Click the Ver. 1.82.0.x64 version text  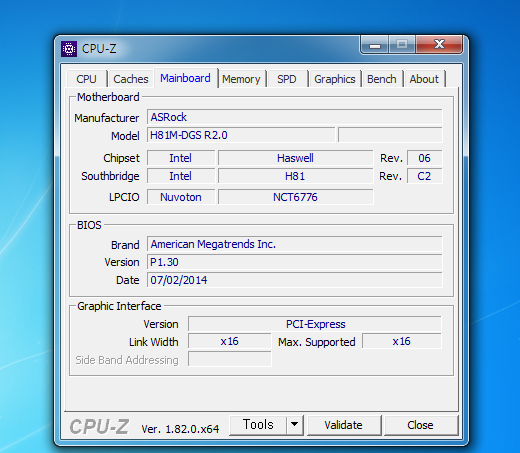pos(180,429)
